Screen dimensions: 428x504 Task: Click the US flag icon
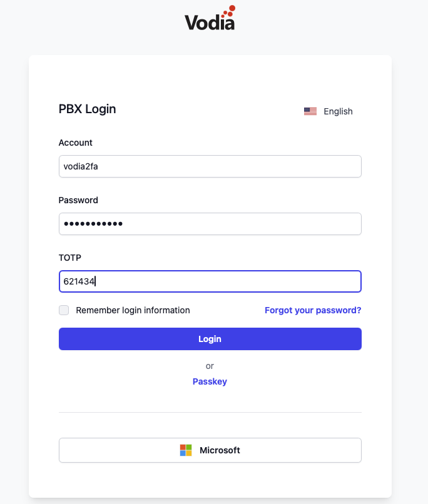point(310,111)
